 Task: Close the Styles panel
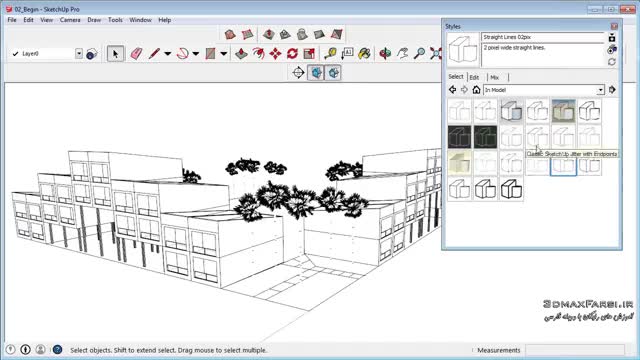[614, 26]
